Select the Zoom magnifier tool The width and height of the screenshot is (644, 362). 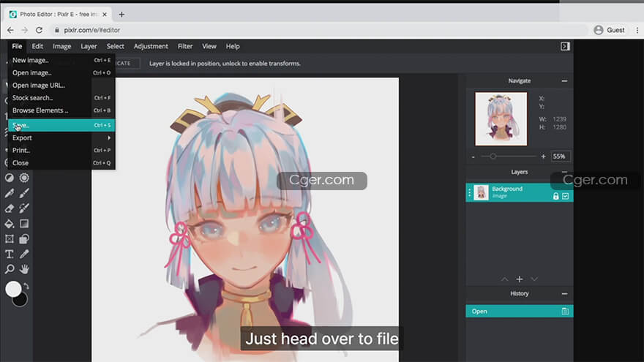pyautogui.click(x=10, y=269)
